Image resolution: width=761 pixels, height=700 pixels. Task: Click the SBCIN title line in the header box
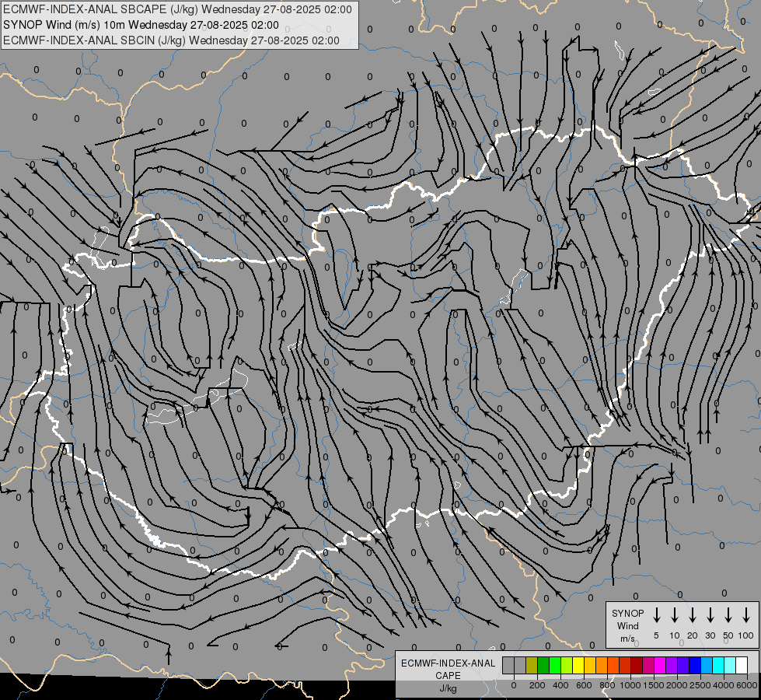[x=171, y=40]
